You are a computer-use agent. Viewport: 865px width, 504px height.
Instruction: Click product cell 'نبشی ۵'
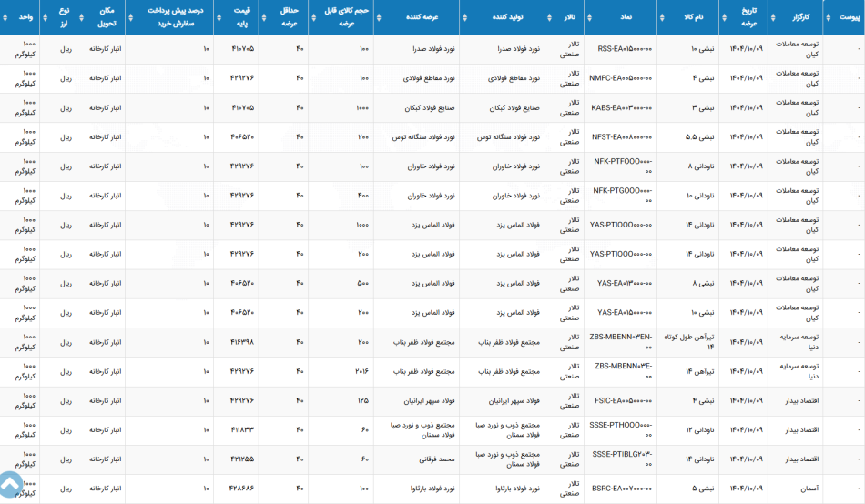click(x=703, y=489)
